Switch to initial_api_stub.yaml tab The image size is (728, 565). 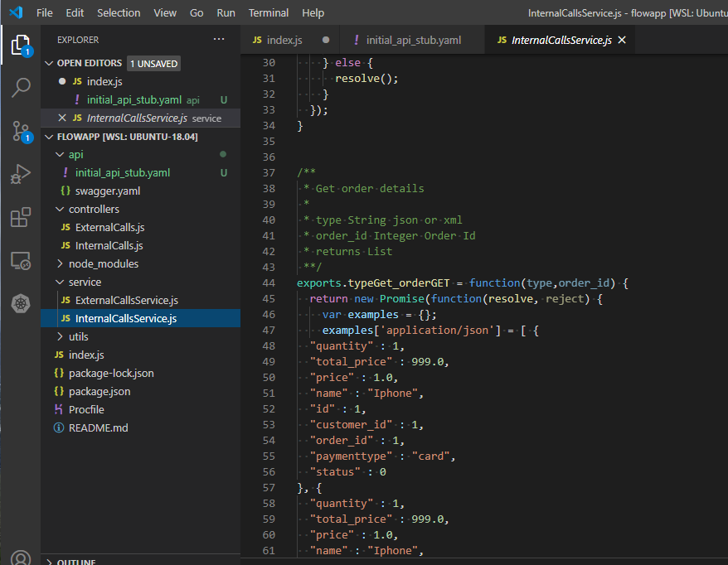tap(413, 40)
